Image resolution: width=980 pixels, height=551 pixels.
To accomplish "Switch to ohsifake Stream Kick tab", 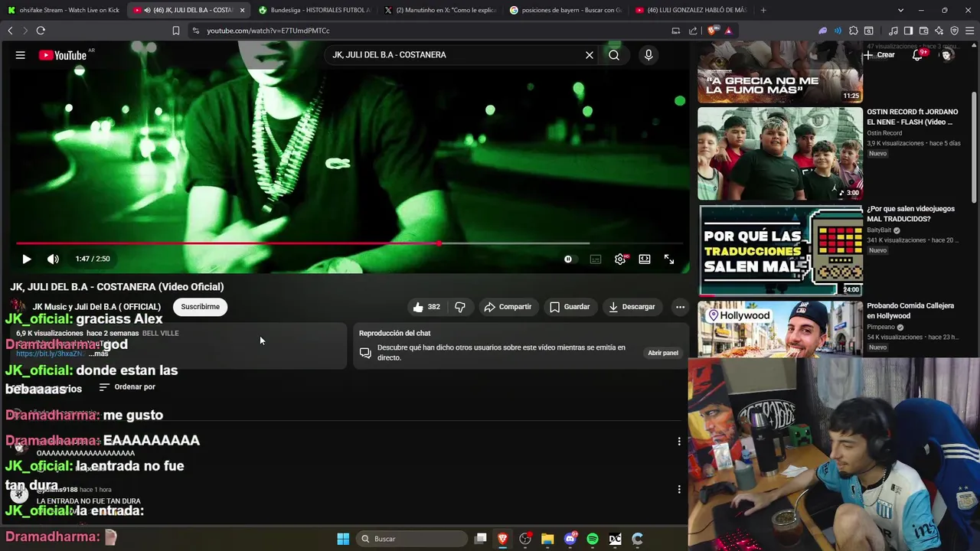I will click(x=64, y=10).
